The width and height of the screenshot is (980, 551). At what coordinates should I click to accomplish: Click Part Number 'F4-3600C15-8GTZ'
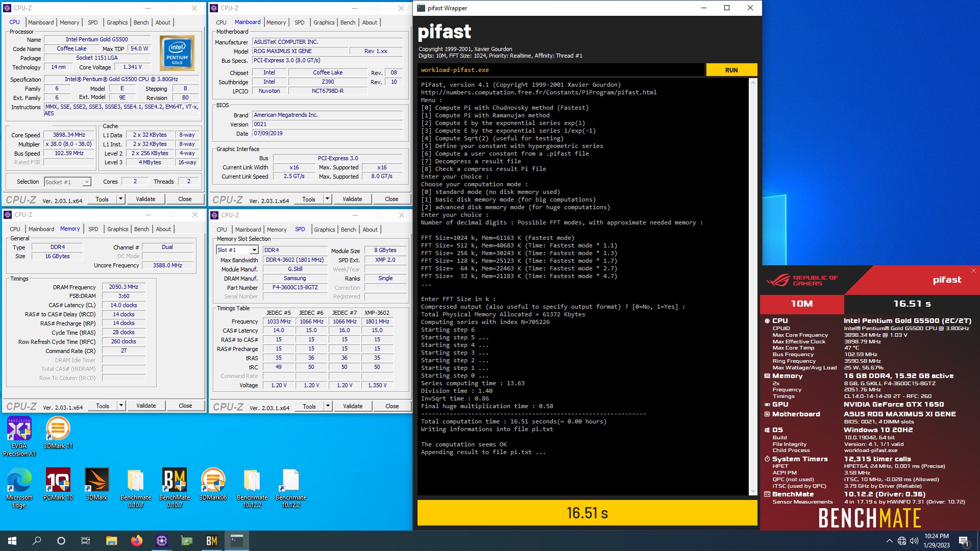295,287
